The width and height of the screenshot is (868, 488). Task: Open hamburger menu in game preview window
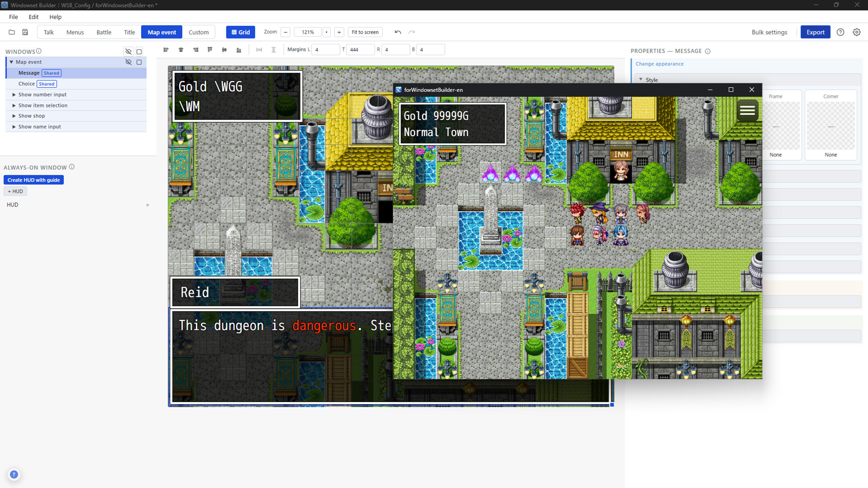pos(747,110)
